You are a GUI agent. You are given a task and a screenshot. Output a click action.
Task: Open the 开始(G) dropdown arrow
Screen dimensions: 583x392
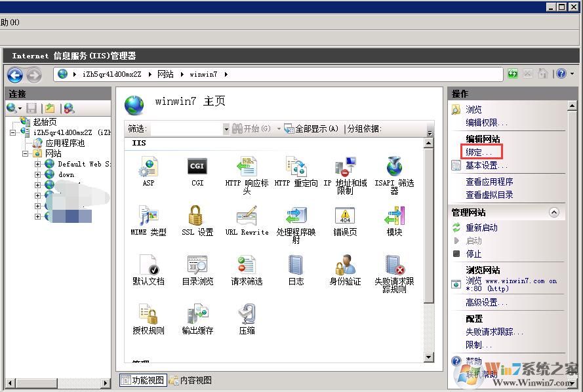click(x=279, y=129)
